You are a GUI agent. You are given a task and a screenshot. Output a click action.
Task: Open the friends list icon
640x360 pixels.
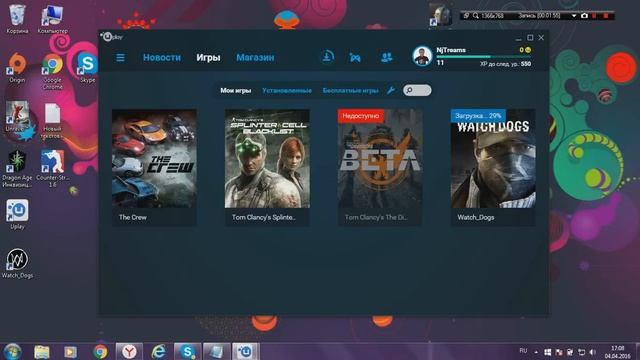pyautogui.click(x=386, y=57)
